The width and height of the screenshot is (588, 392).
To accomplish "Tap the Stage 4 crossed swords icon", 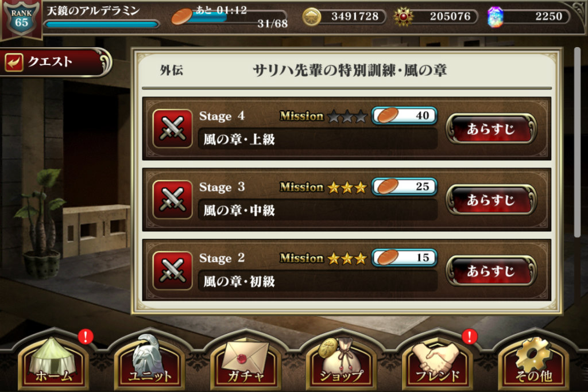I will tap(172, 129).
